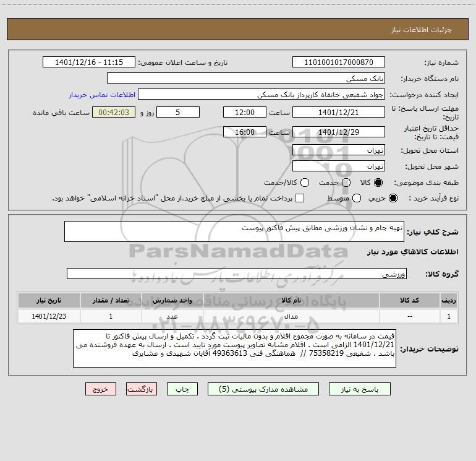The image size is (476, 461).
Task: Click the need number field 1101001017000870
Action: pyautogui.click(x=339, y=62)
